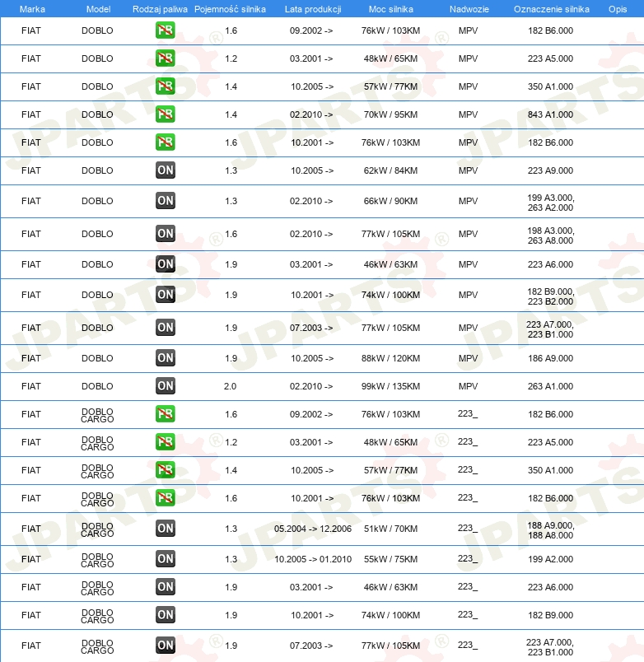
Task: Click diesel ON icon in DOBLO MPV 223 A6.000 row
Action: (165, 264)
